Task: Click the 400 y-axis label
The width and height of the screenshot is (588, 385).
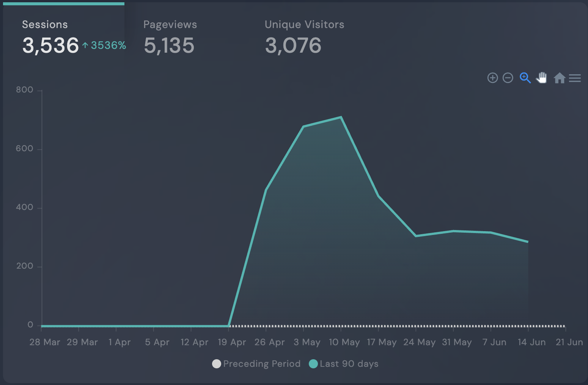Action: (x=25, y=207)
